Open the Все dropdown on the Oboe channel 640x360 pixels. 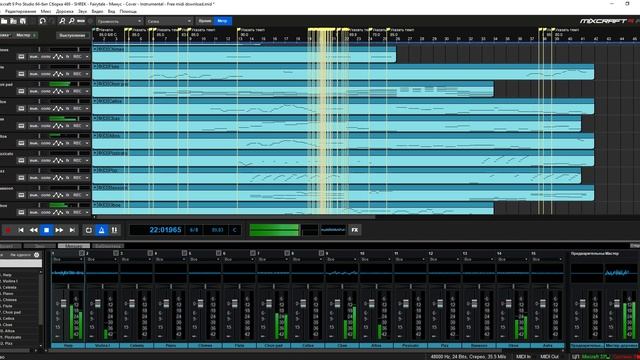point(513,259)
